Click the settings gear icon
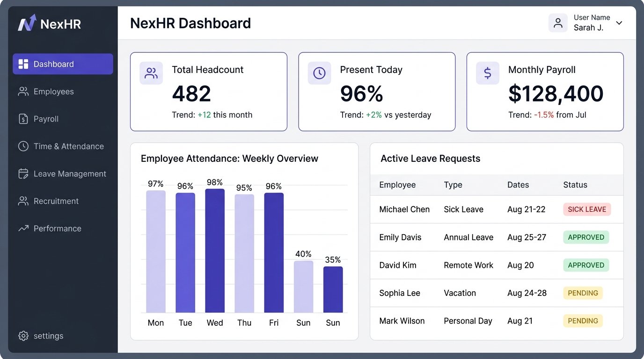The image size is (644, 359). (x=23, y=336)
